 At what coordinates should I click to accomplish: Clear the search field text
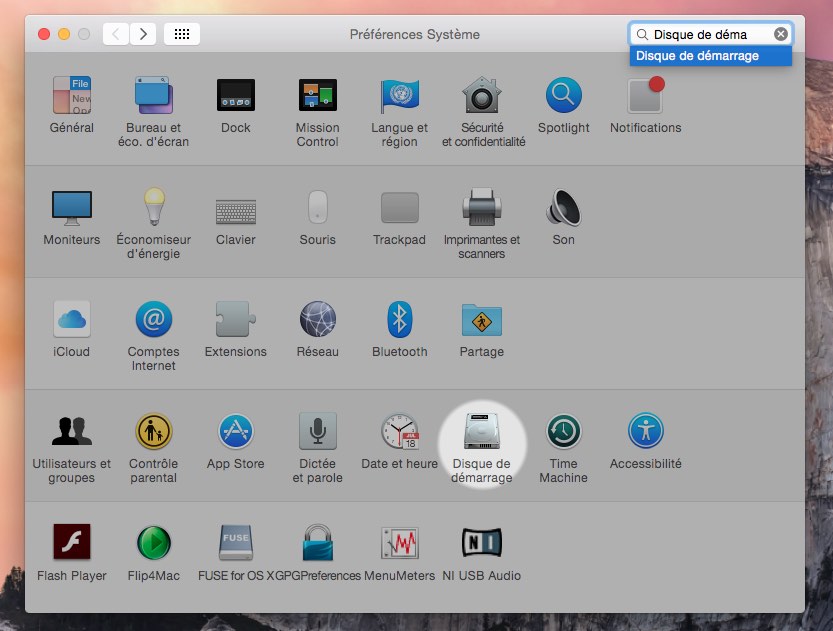pyautogui.click(x=780, y=33)
